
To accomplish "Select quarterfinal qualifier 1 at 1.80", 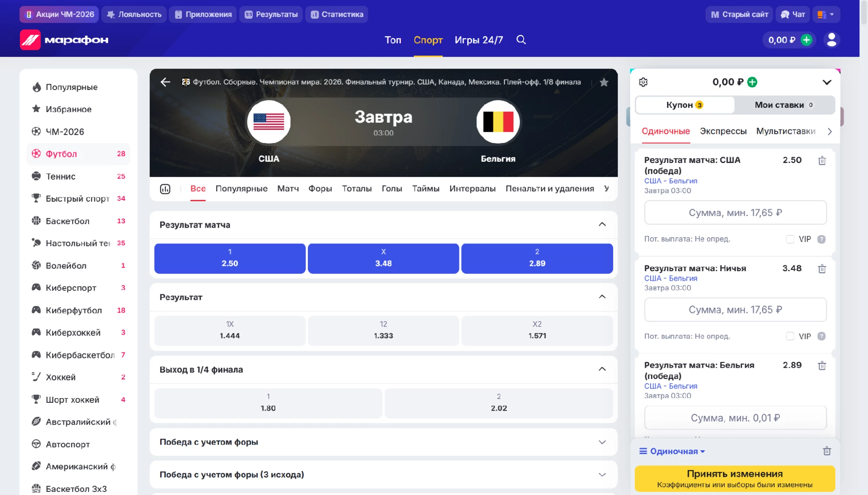I will (x=268, y=403).
